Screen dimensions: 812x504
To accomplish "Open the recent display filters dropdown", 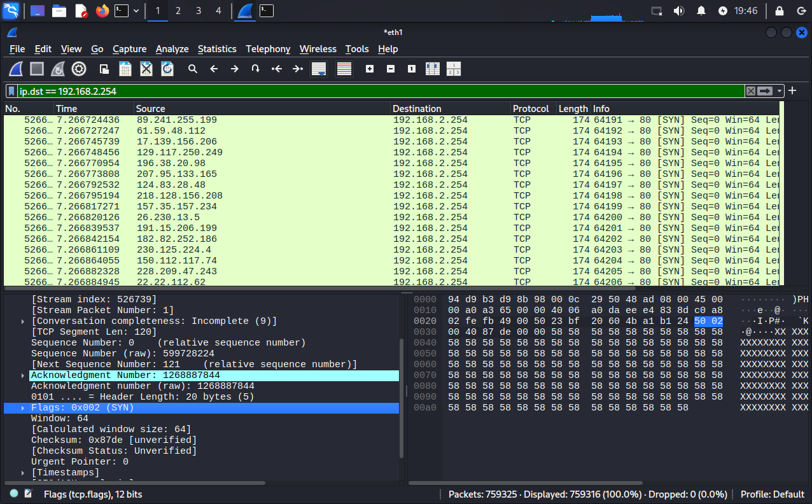I will (x=780, y=91).
